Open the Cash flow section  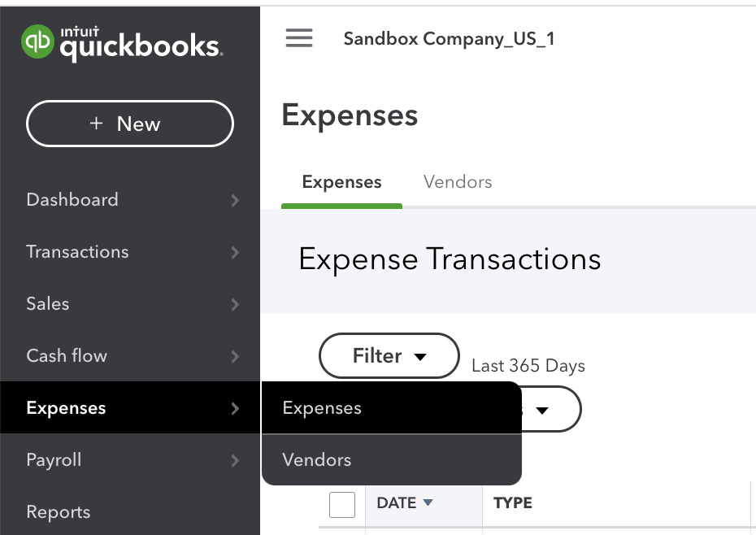tap(67, 355)
